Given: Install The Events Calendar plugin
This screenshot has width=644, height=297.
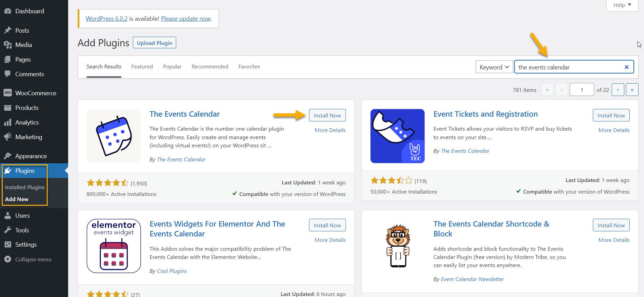Looking at the screenshot, I should [x=327, y=115].
